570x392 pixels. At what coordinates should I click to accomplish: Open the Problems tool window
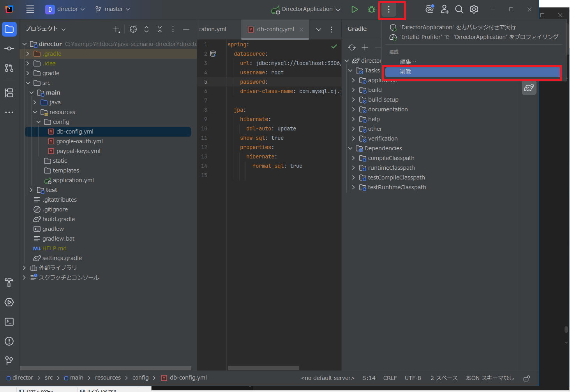point(9,341)
